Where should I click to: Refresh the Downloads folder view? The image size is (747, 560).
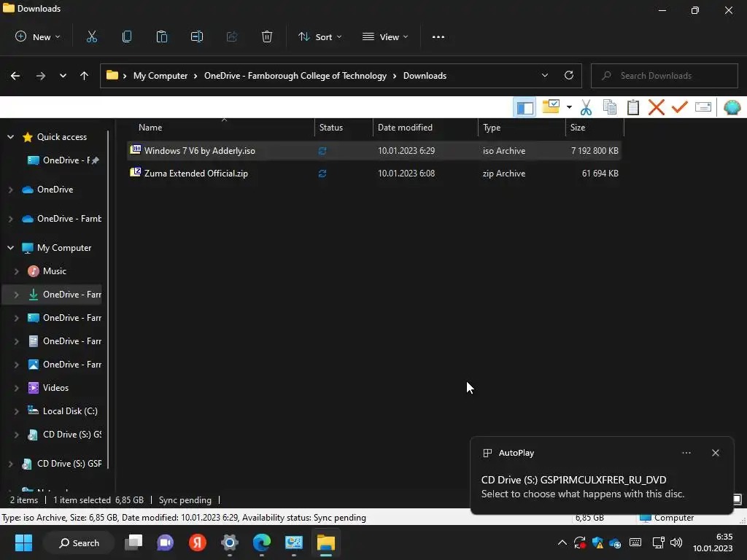569,75
